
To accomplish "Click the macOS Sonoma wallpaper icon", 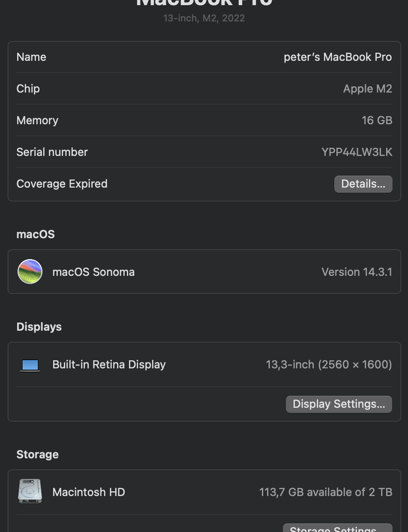I will [x=30, y=272].
